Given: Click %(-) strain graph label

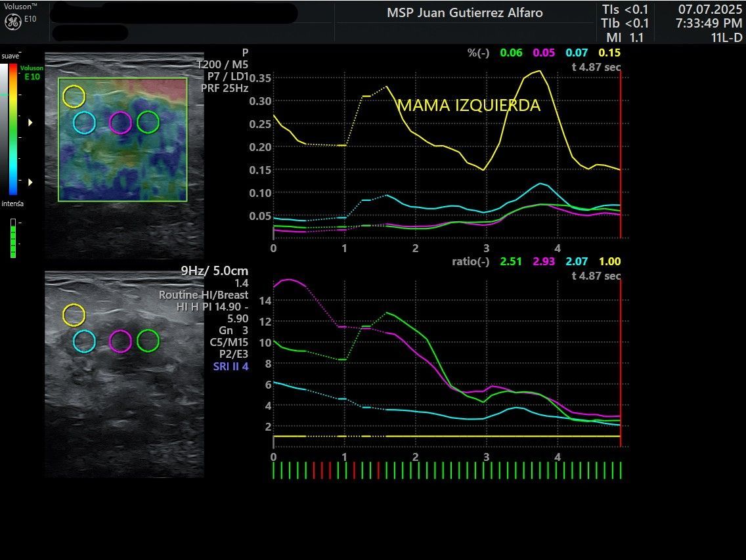Looking at the screenshot, I should (x=478, y=53).
